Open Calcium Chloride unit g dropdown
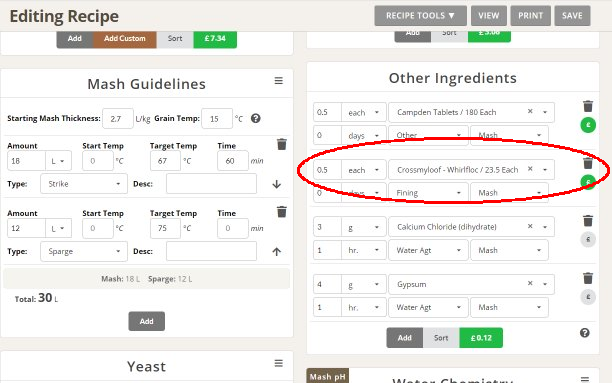Viewport: 612px width, 383px height. [364, 227]
